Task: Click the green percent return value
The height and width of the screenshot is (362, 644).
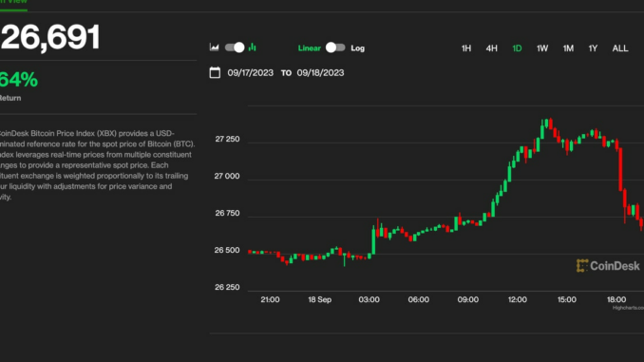Action: tap(19, 80)
